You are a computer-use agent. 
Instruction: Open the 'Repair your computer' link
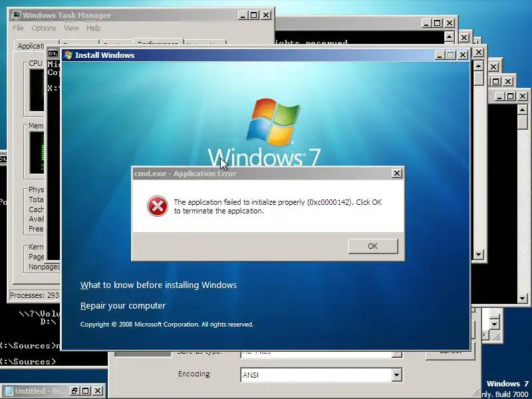[x=123, y=306]
